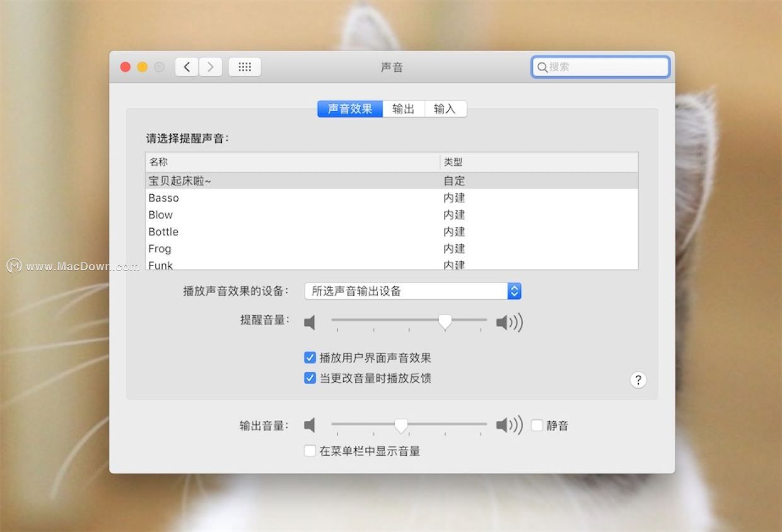Screen dimensions: 782x532
Task: Toggle 当更改音量时播放反馈 checkbox
Action: (310, 378)
